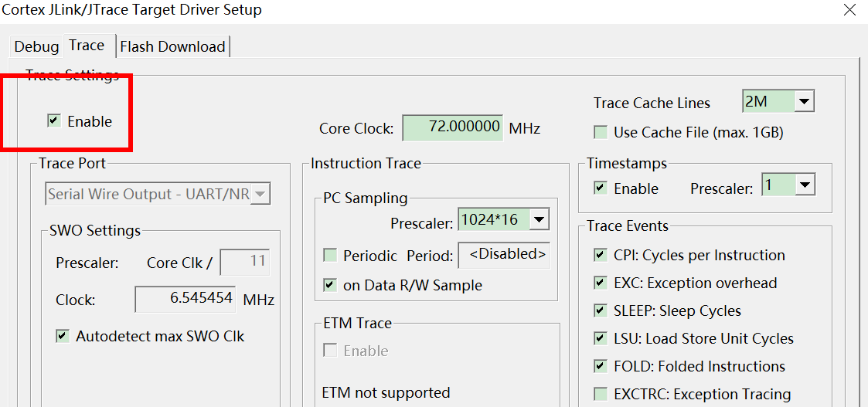Click the 'Trace Events' group label
868x407 pixels.
(628, 226)
